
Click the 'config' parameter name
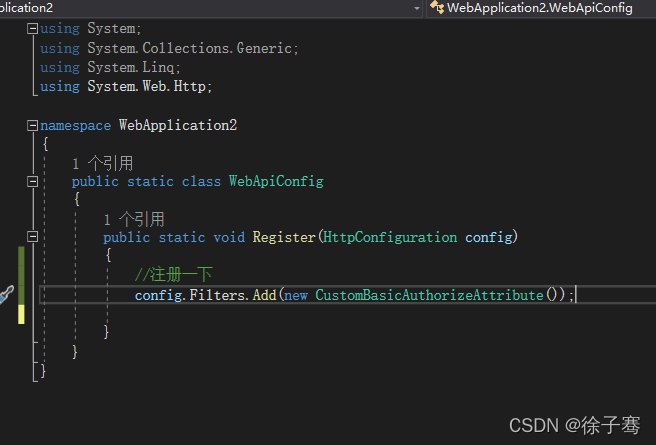pyautogui.click(x=489, y=237)
